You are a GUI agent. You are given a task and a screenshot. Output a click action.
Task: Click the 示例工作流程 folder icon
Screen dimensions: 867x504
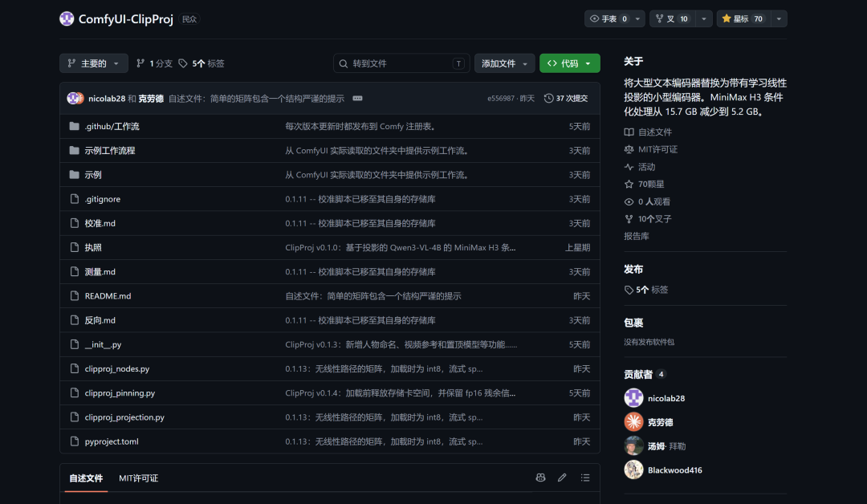pyautogui.click(x=74, y=150)
